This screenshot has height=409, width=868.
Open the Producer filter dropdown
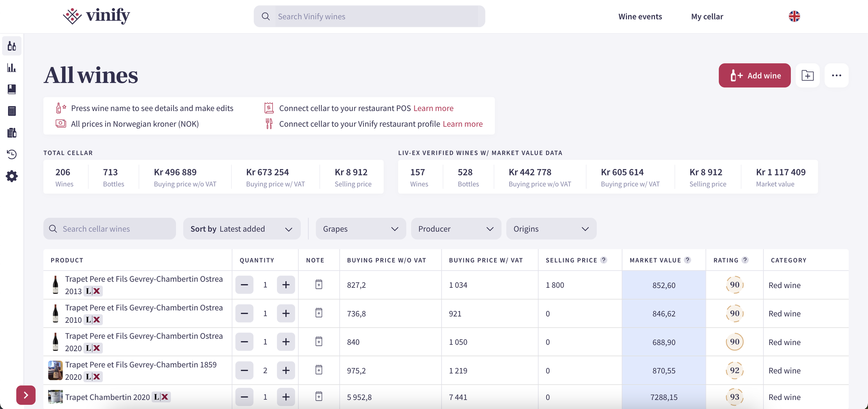[x=456, y=229]
